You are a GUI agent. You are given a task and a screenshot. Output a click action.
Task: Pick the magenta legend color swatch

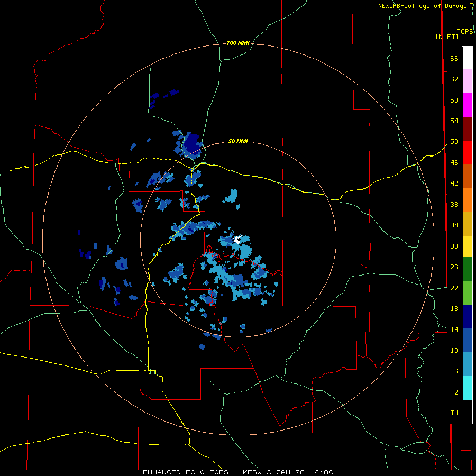pyautogui.click(x=467, y=105)
